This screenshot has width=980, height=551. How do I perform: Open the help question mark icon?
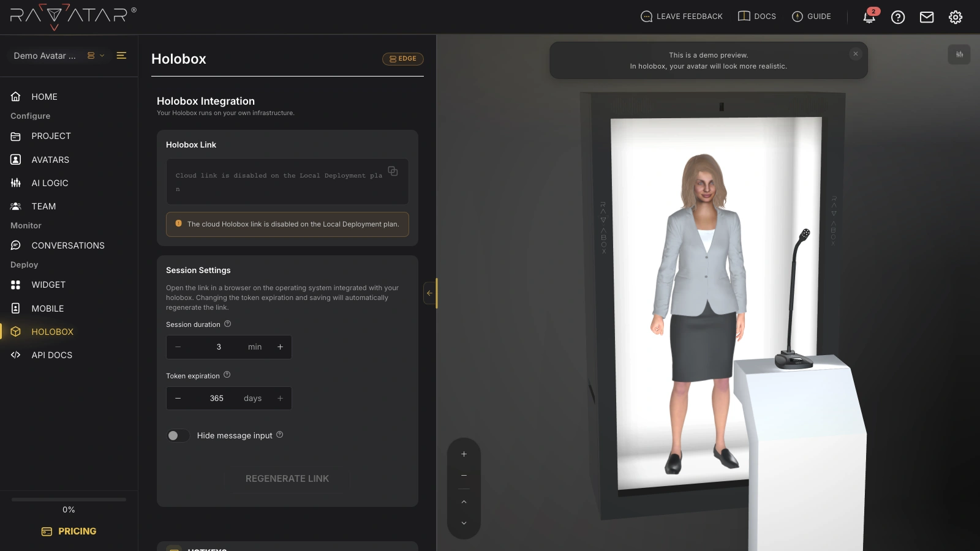tap(898, 17)
